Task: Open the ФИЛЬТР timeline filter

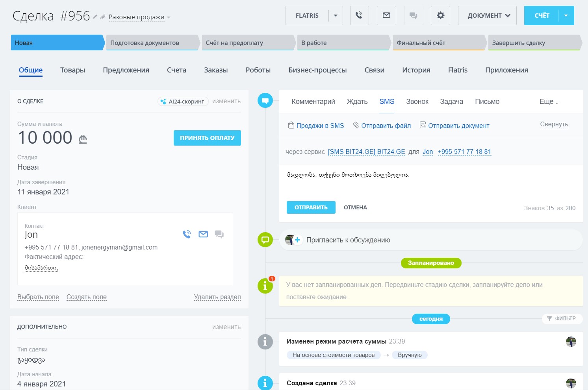Action: point(561,318)
